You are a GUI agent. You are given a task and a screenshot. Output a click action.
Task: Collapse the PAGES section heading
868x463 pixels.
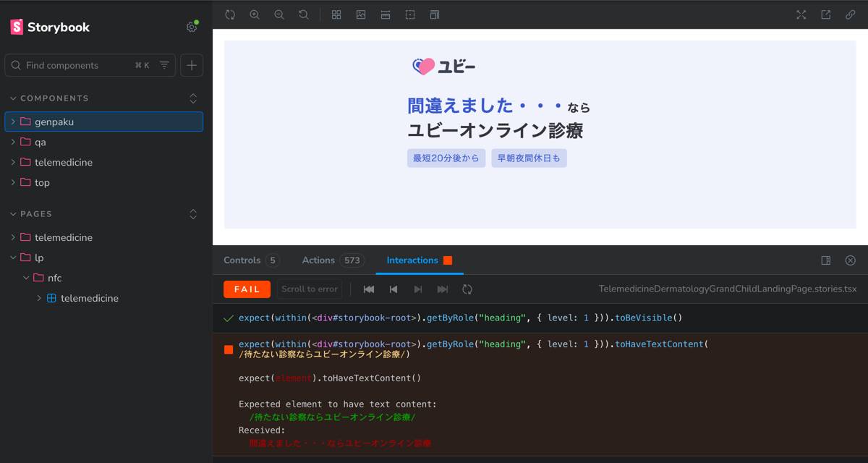(x=35, y=214)
